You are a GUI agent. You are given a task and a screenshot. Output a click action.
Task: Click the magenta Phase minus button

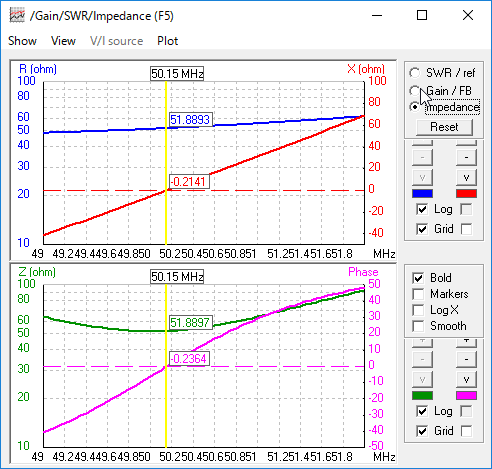coord(466,359)
